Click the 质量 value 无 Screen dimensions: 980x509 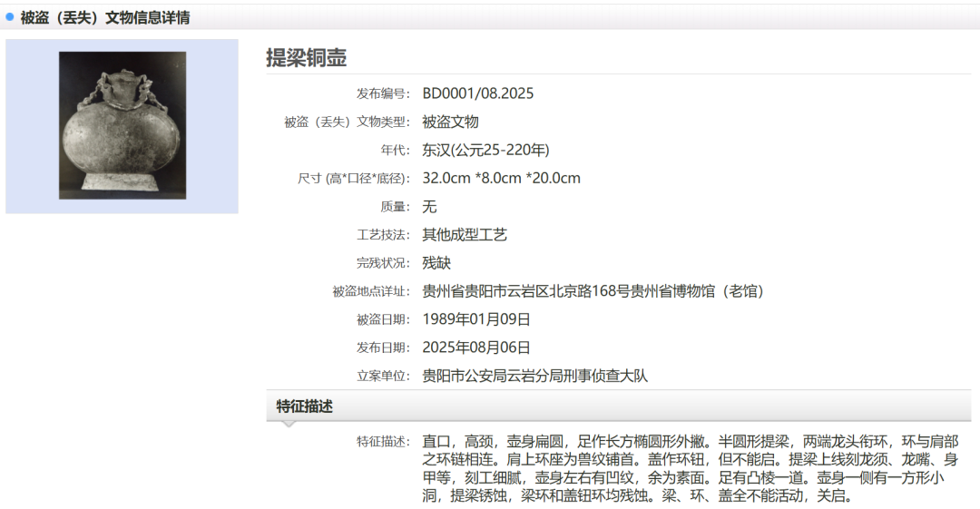(x=429, y=207)
